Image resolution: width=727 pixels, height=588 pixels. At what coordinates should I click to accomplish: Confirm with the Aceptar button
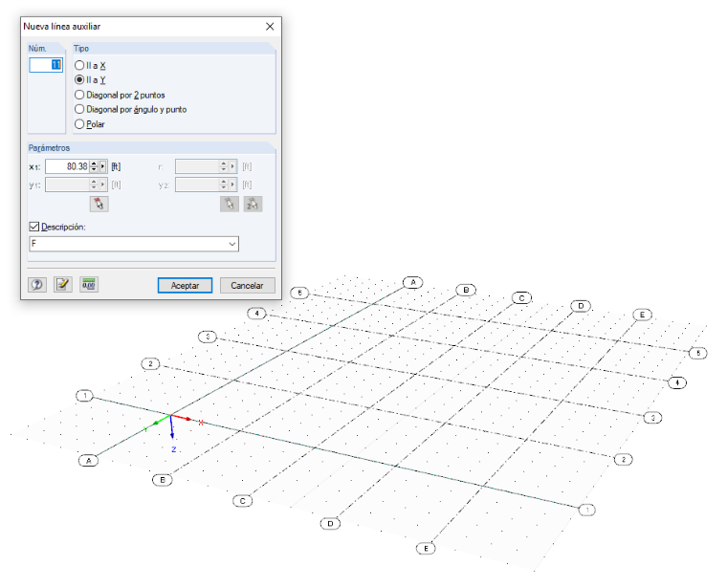click(185, 286)
